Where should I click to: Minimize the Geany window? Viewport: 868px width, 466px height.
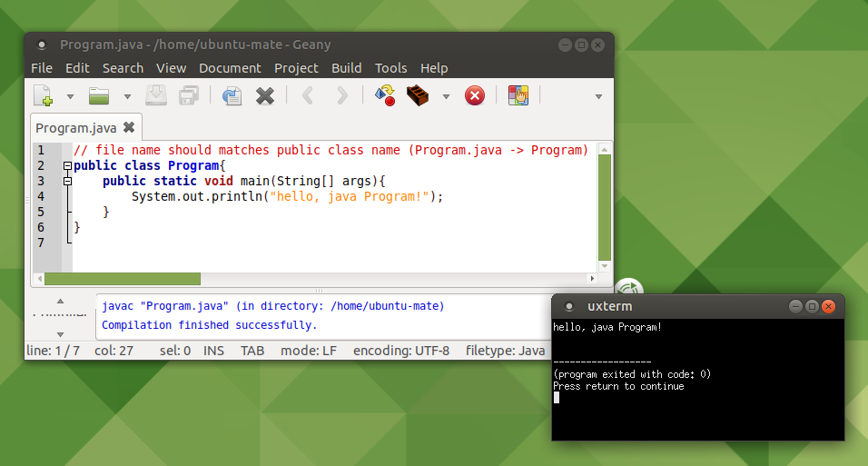click(x=565, y=45)
